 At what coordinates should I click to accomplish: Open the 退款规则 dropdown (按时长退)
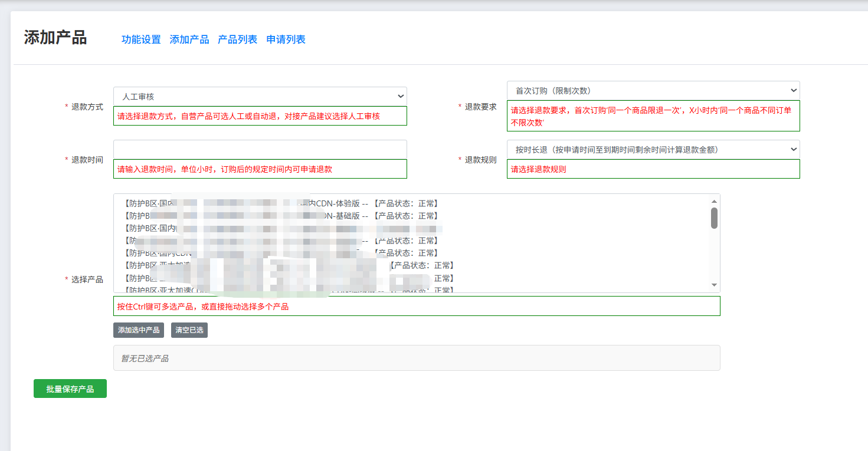click(x=653, y=150)
